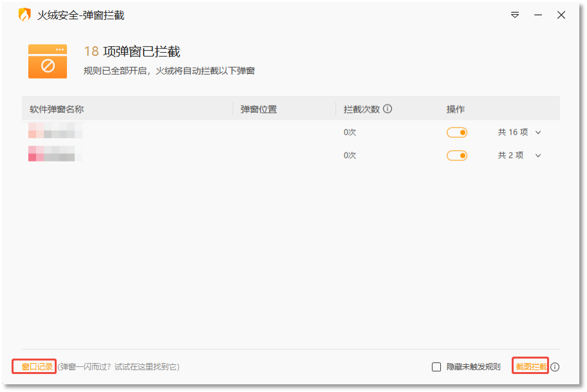The height and width of the screenshot is (392, 587).
Task: Click the 弹窗一闪而过 hint text
Action: (118, 367)
